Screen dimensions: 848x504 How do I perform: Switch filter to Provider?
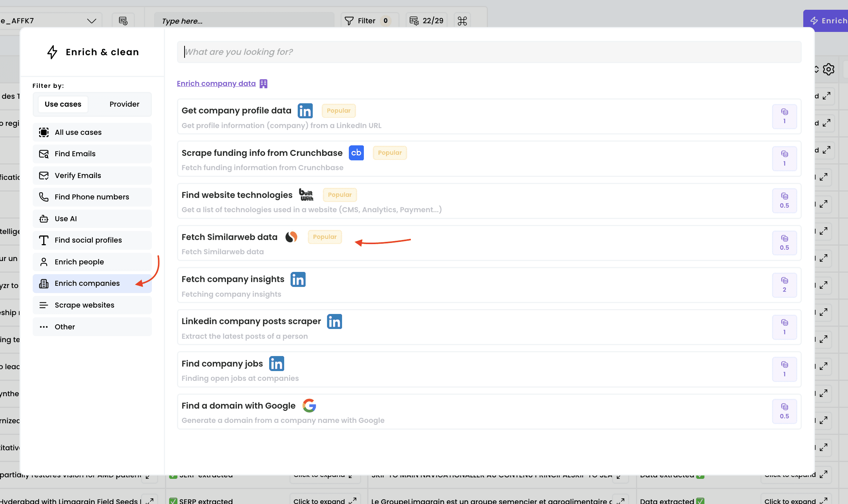124,104
